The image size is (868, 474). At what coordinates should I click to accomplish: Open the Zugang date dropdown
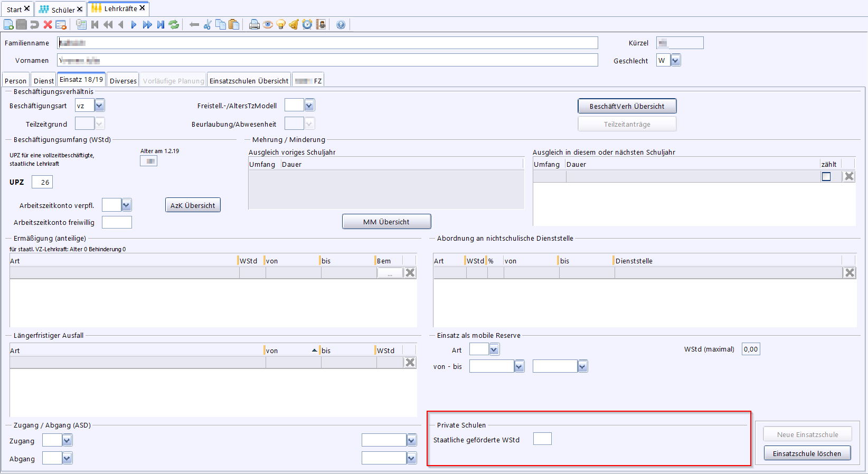pos(411,440)
